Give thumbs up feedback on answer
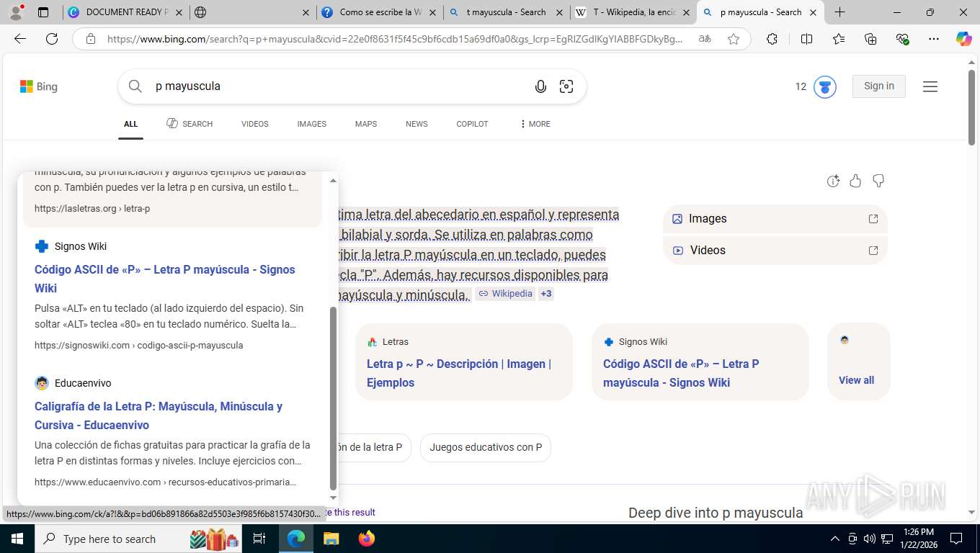The width and height of the screenshot is (980, 553). [x=855, y=181]
